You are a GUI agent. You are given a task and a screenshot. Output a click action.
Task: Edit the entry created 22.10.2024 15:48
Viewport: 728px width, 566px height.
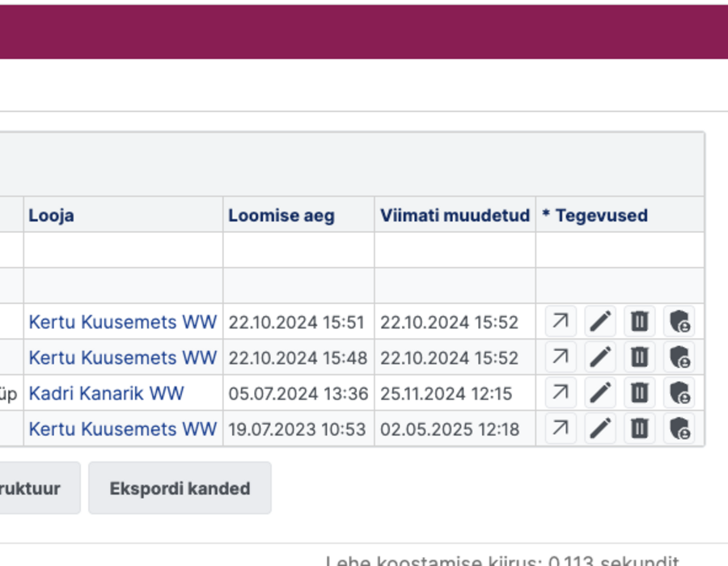click(600, 357)
